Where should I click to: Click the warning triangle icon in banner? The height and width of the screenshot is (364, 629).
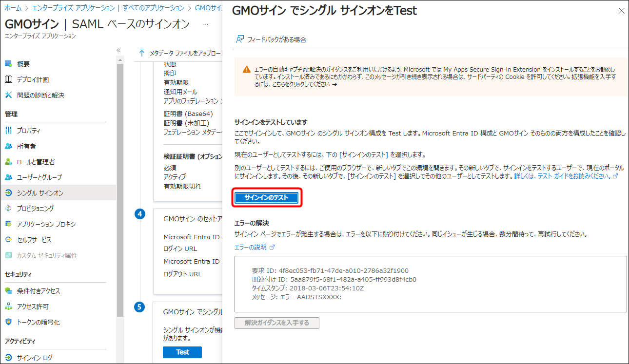pyautogui.click(x=247, y=70)
